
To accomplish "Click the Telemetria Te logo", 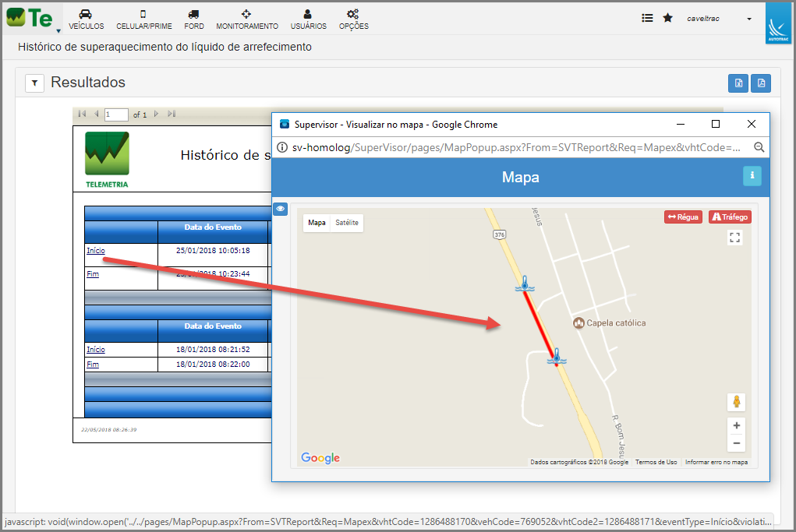I will click(x=30, y=18).
